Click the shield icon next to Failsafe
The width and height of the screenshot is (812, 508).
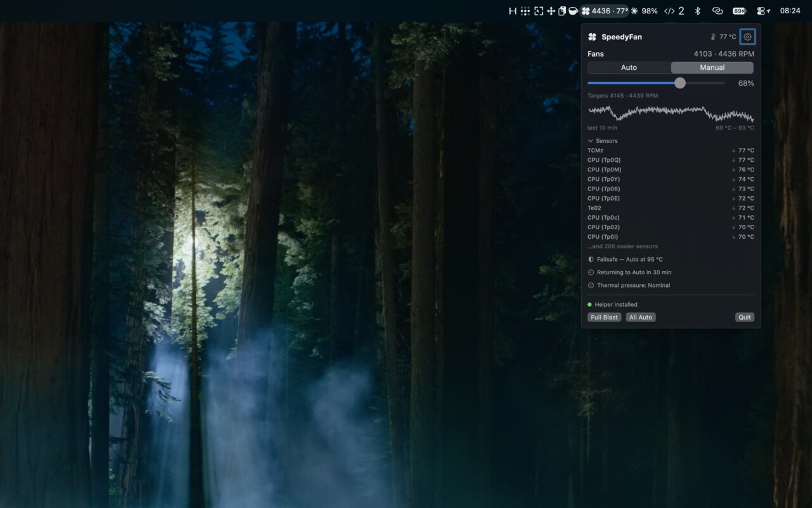[x=591, y=259]
